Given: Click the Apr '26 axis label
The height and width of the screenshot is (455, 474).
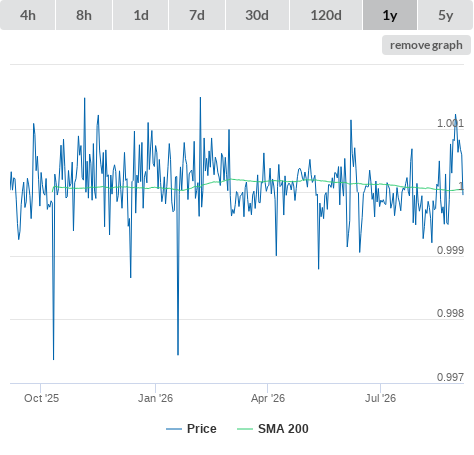Looking at the screenshot, I should [x=268, y=398].
